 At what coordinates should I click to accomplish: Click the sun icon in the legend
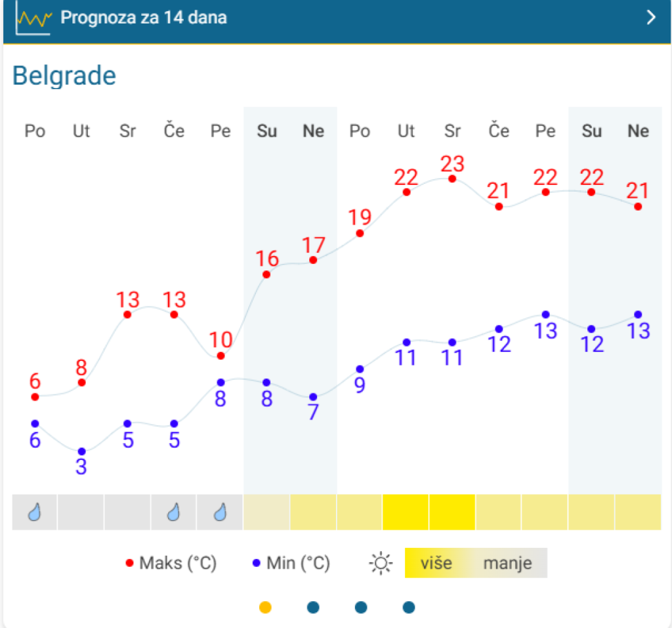(381, 563)
